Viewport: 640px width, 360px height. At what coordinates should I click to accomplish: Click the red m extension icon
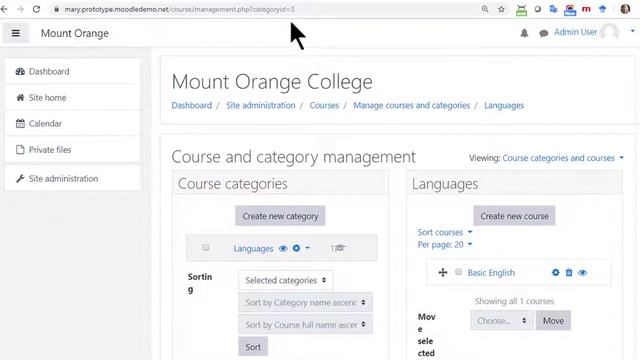point(586,9)
